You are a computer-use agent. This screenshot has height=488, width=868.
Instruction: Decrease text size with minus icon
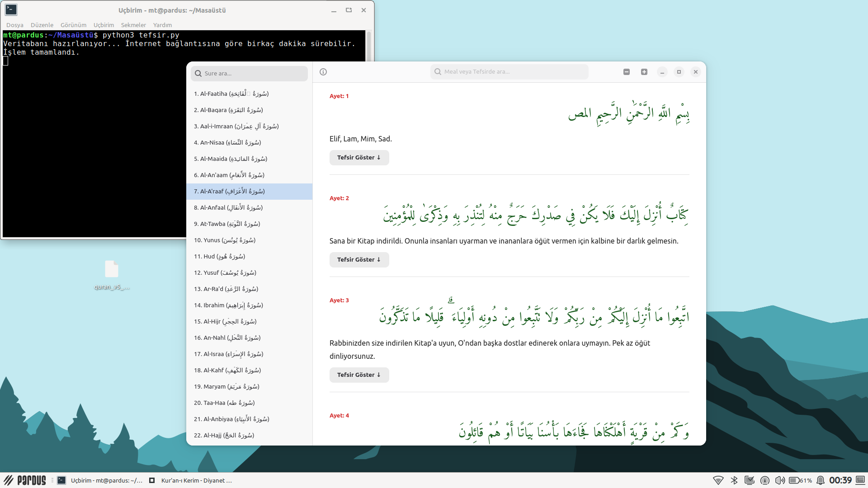(627, 72)
